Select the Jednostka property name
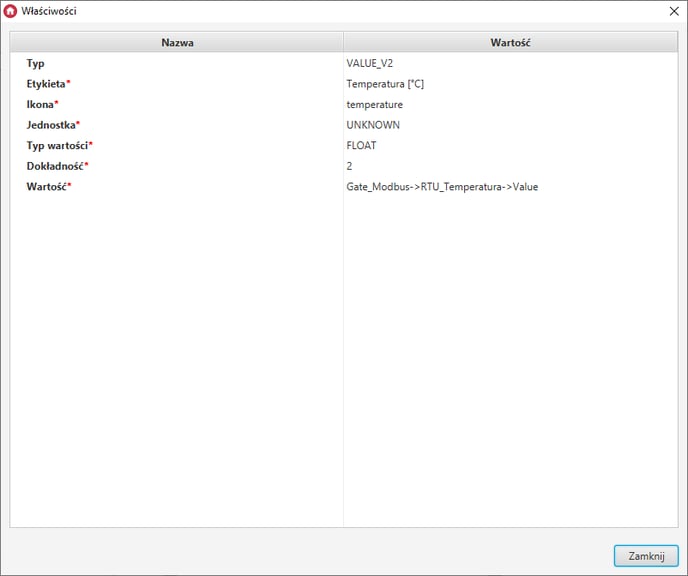 tap(53, 125)
